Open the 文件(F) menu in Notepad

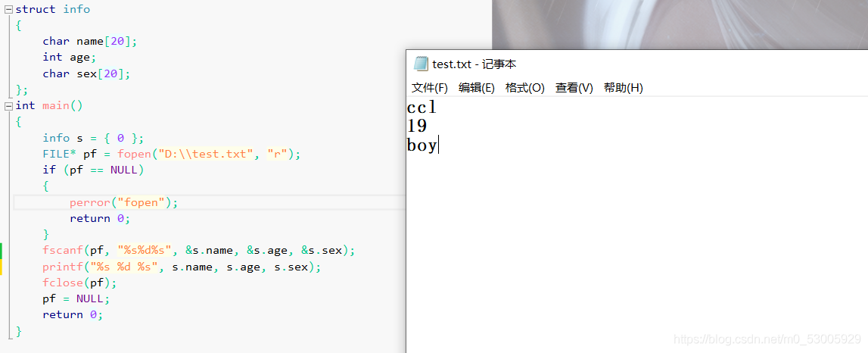[430, 88]
